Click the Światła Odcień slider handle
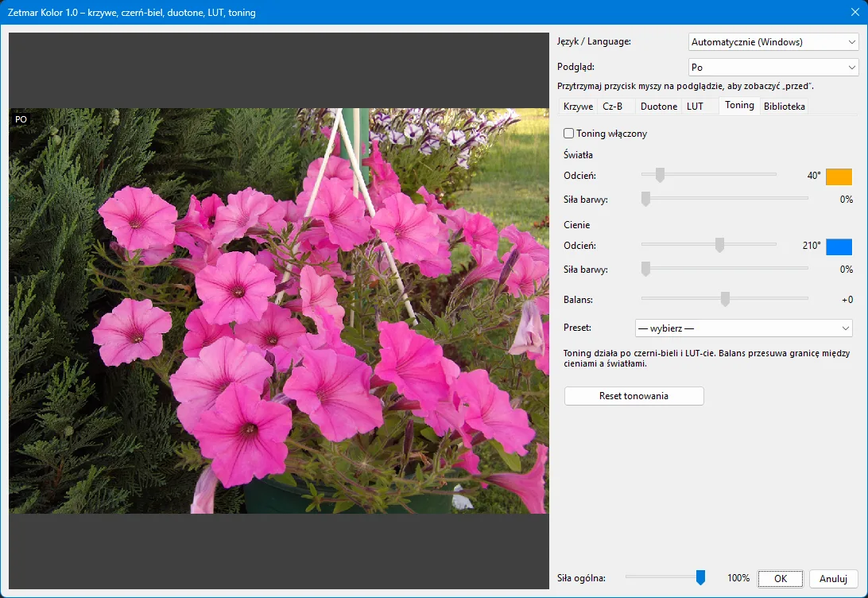 (660, 175)
